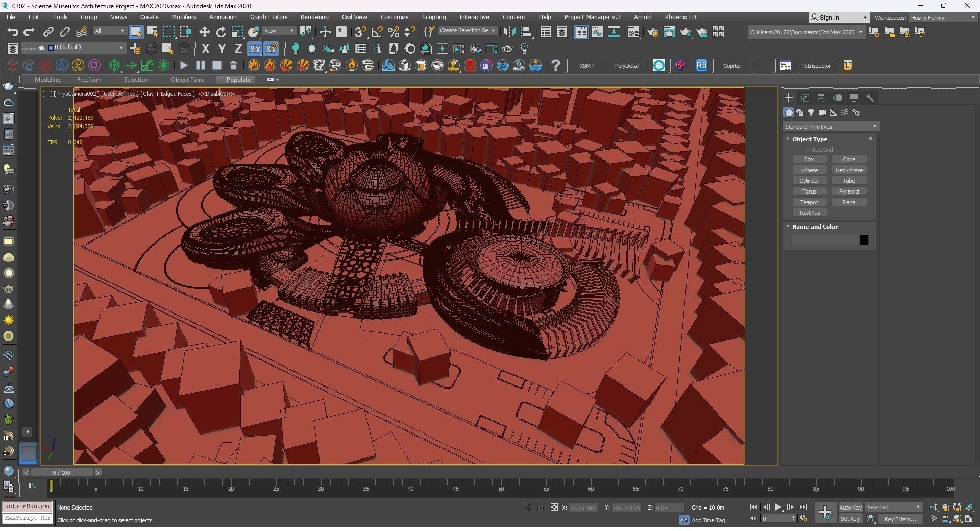The image size is (980, 531).
Task: Open the Utilities wrench panel tab
Action: point(870,98)
